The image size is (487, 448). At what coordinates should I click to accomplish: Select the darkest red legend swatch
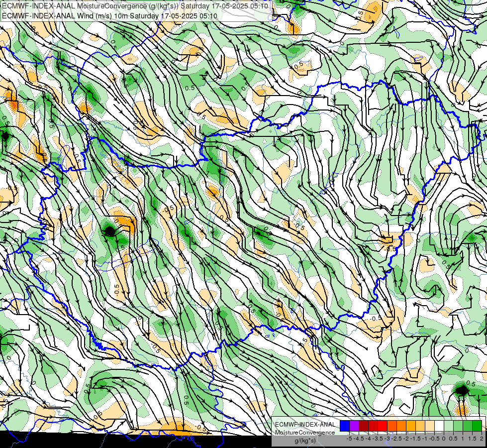(364, 426)
